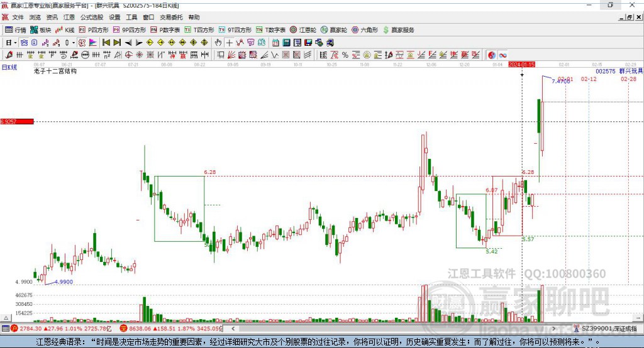Image resolution: width=644 pixels, height=348 pixels.
Task: Open the calculator icon
Action: [x=286, y=43]
